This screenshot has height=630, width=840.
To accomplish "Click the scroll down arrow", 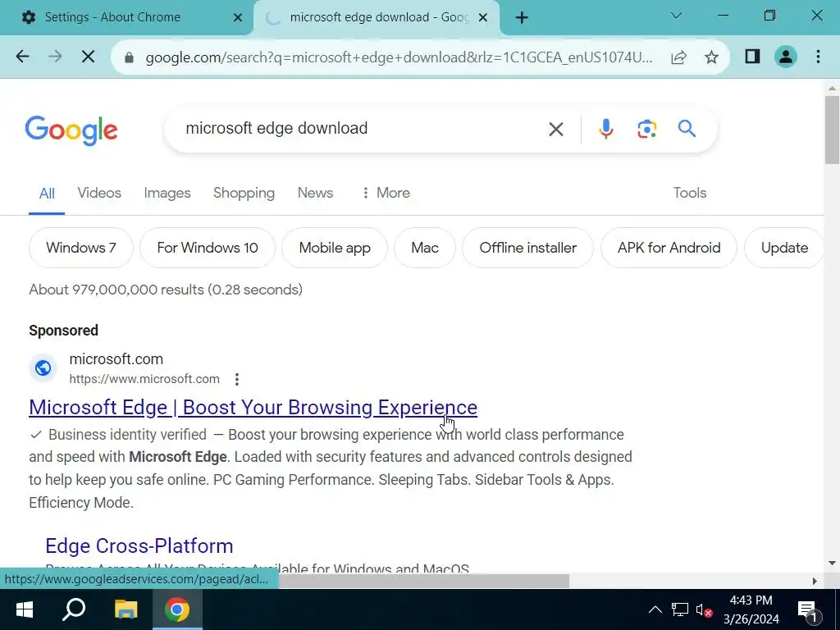I will [832, 563].
